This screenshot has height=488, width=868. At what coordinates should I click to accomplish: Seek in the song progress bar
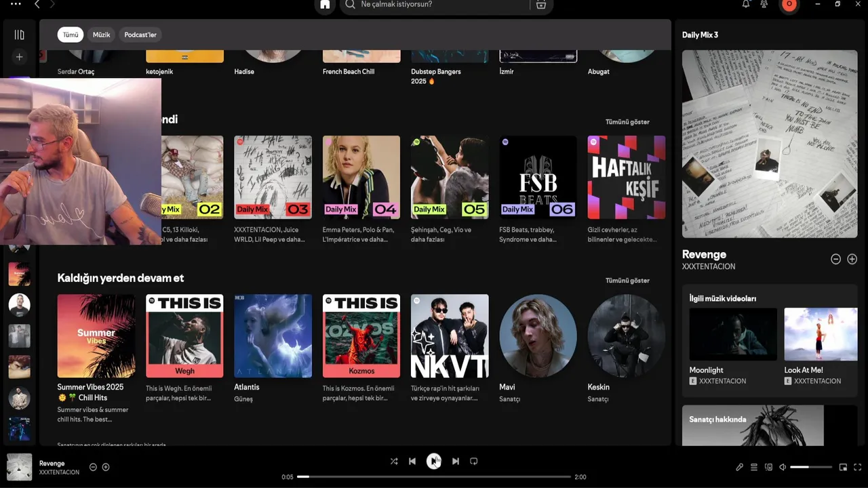pos(434,477)
